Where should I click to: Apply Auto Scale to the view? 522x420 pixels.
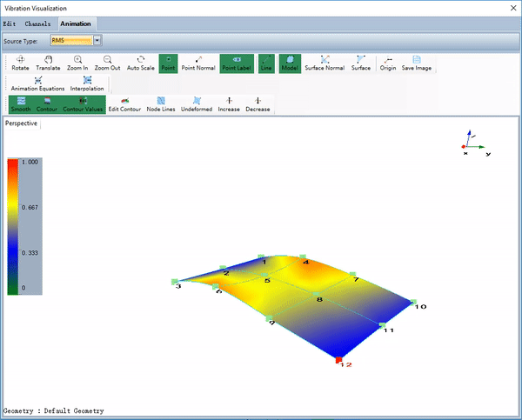tap(140, 63)
